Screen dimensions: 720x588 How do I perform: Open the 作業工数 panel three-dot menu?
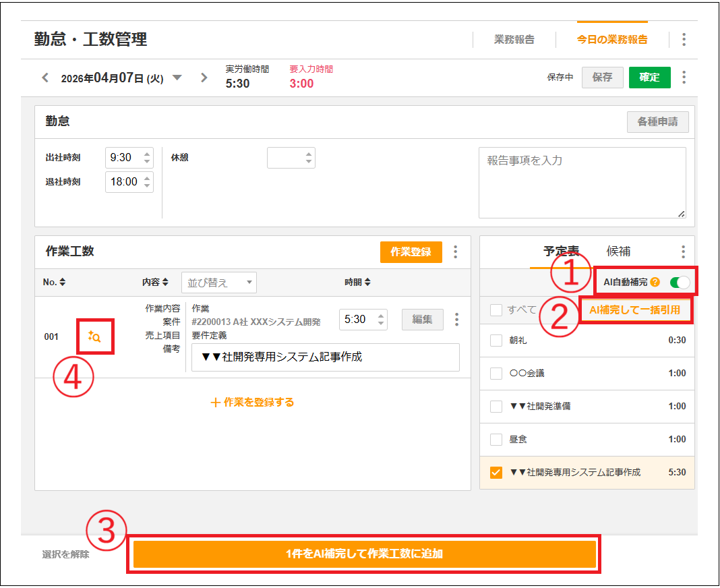coord(456,252)
